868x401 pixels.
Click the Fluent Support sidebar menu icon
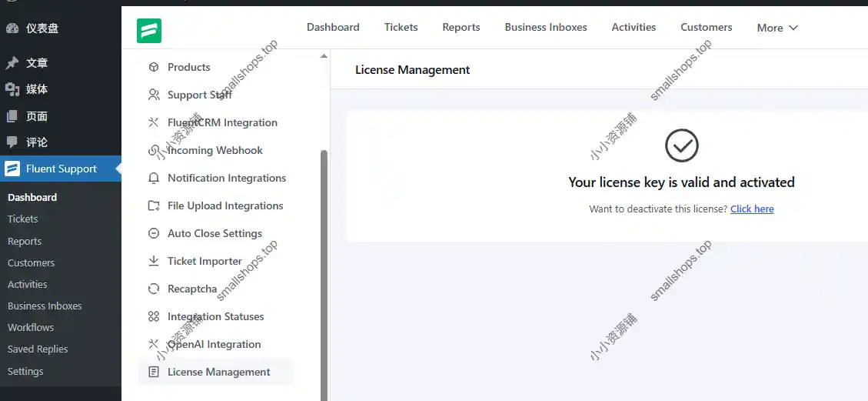point(12,169)
